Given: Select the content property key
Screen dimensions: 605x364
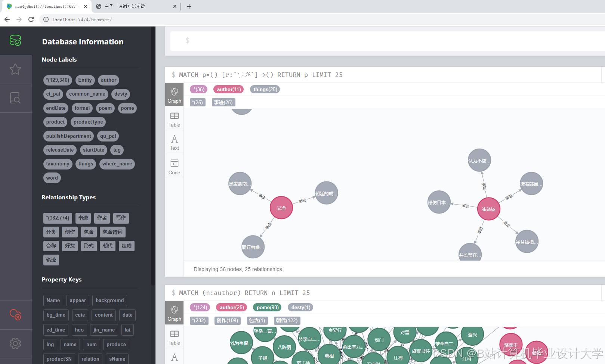Looking at the screenshot, I should 104,315.
